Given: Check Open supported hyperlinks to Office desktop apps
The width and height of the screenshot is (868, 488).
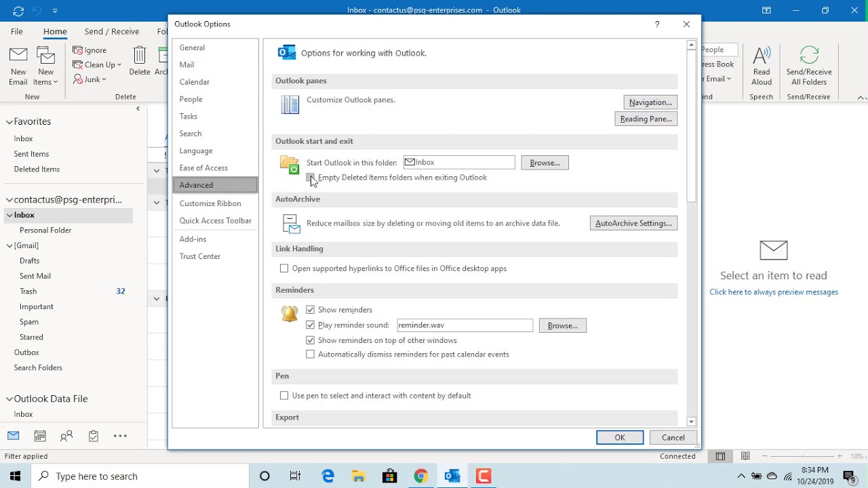Looking at the screenshot, I should pos(284,268).
